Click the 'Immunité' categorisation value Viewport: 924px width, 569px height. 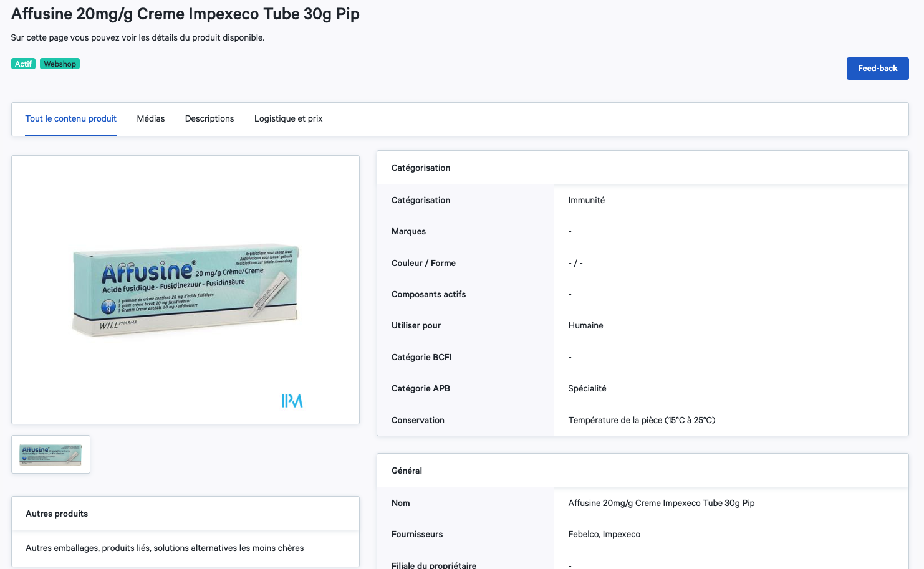click(x=587, y=200)
